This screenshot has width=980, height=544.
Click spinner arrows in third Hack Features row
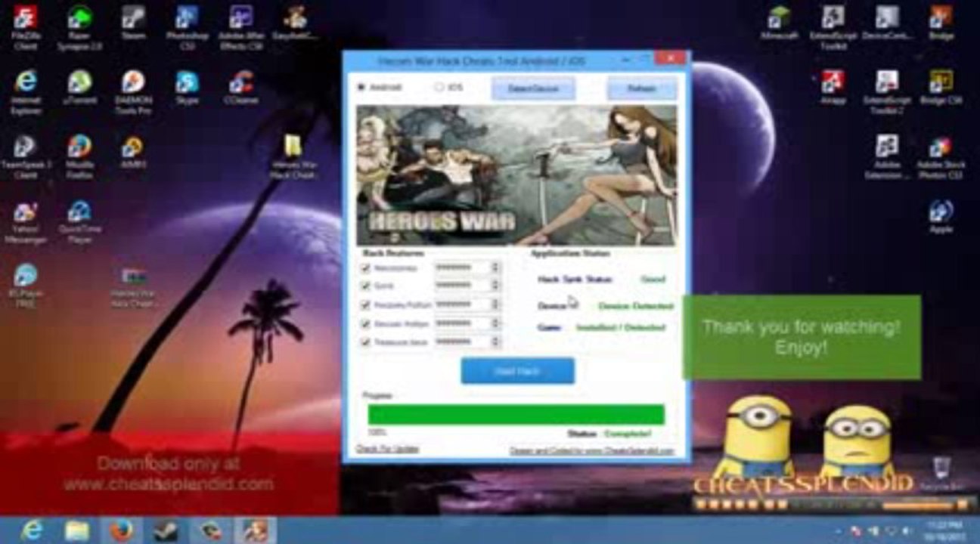pos(496,304)
